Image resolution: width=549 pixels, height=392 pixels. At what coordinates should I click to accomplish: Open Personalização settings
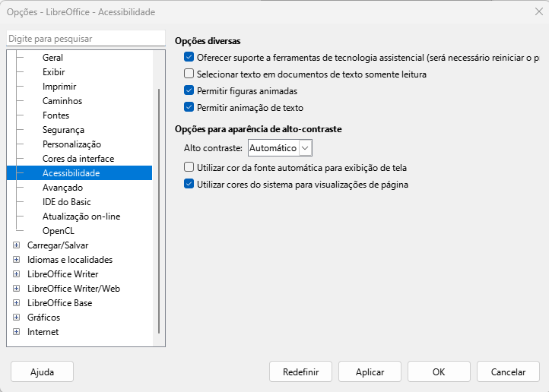pos(71,144)
